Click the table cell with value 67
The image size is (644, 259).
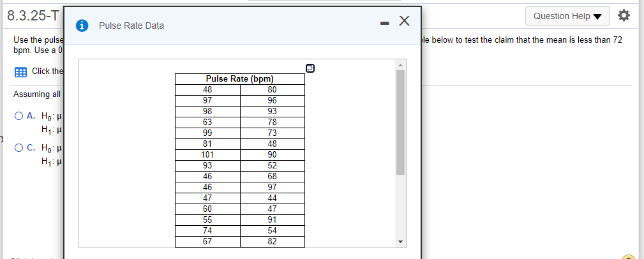[x=208, y=242]
